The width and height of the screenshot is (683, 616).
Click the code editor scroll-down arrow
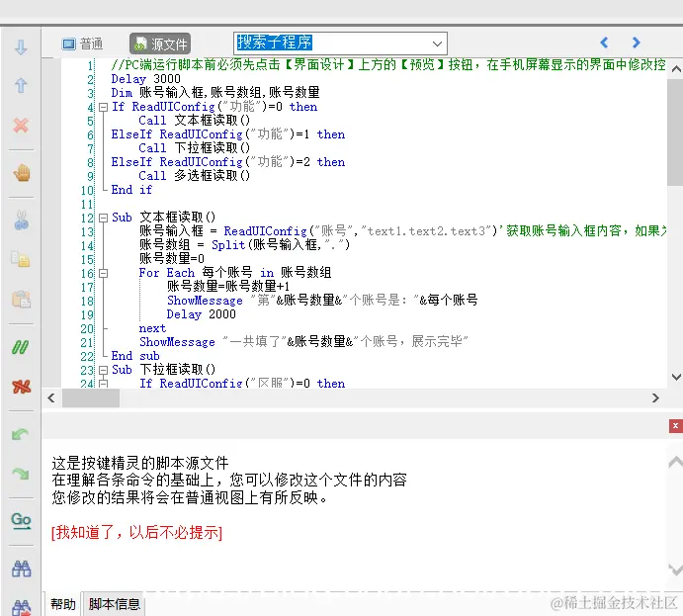coord(676,377)
